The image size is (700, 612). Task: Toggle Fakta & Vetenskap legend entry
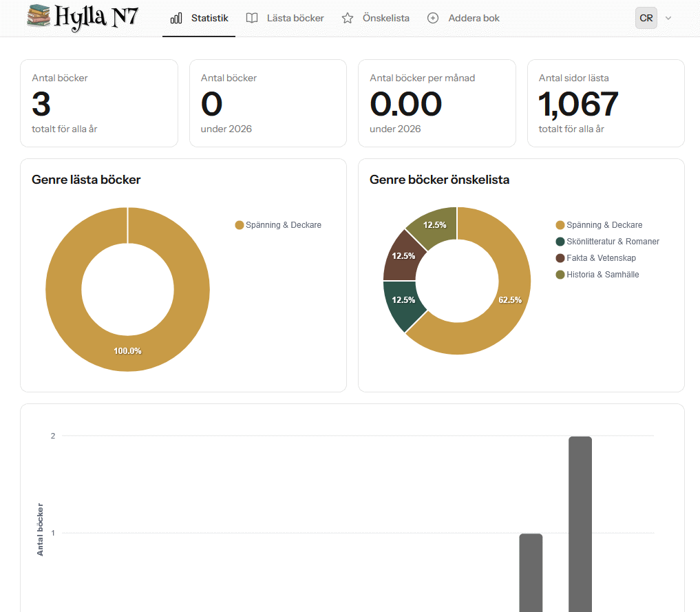click(601, 258)
